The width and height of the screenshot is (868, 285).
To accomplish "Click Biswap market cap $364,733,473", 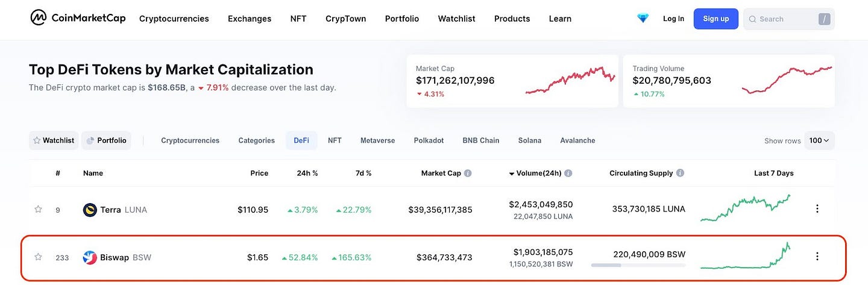I will 444,257.
